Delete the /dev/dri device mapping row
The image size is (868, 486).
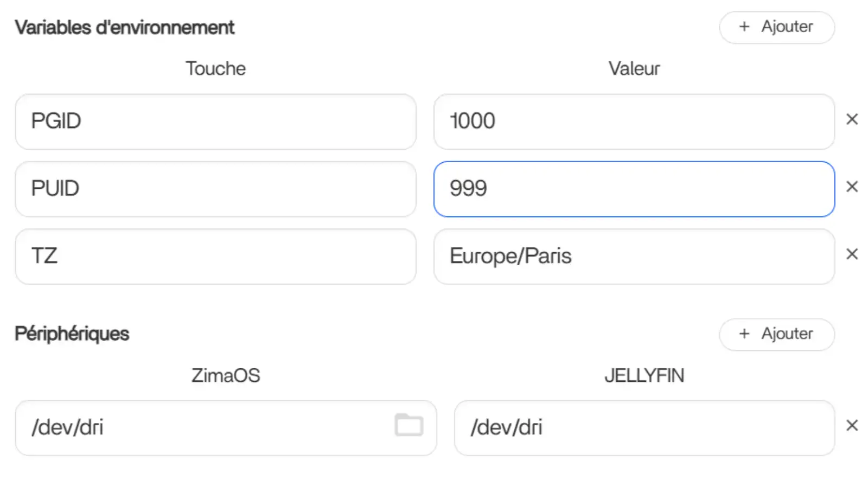pos(852,426)
